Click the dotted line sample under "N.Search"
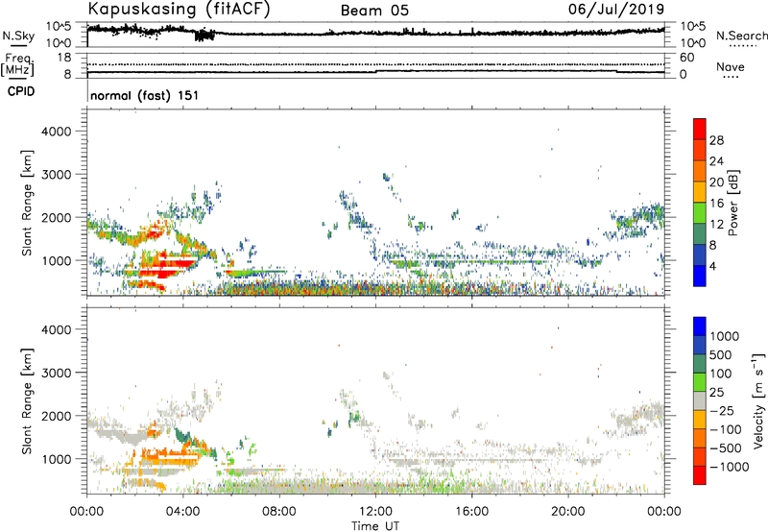The width and height of the screenshot is (768, 532). pos(743,46)
